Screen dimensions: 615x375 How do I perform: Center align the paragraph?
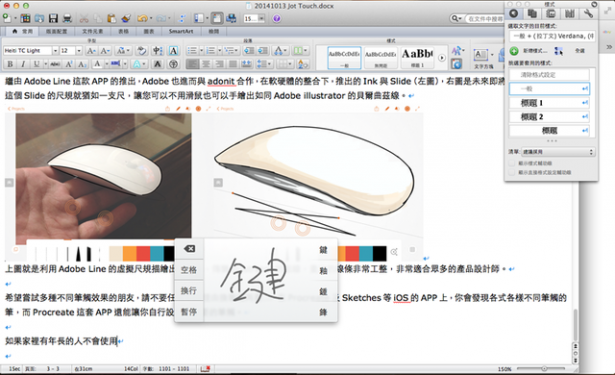(206, 64)
